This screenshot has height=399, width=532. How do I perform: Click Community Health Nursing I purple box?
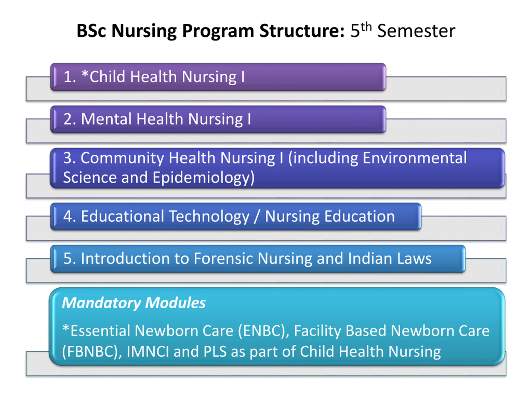pos(277,168)
